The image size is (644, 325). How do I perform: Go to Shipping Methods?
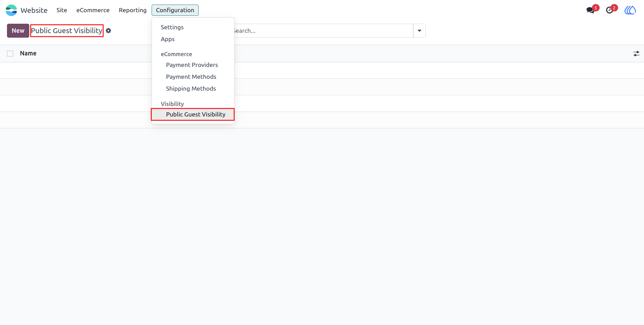[x=193, y=89]
